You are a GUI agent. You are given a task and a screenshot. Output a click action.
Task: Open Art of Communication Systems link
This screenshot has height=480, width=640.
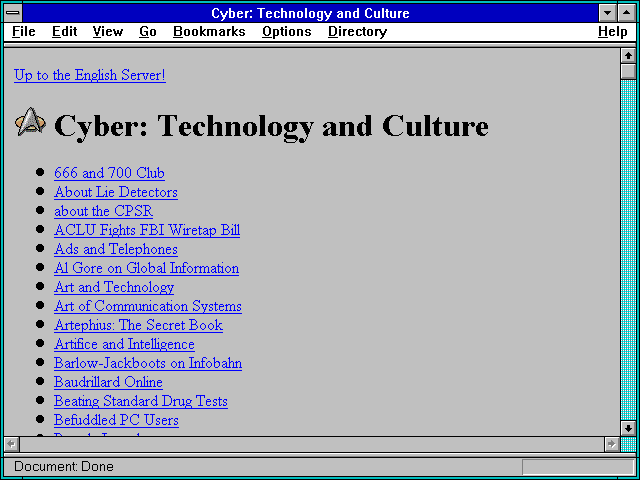148,306
